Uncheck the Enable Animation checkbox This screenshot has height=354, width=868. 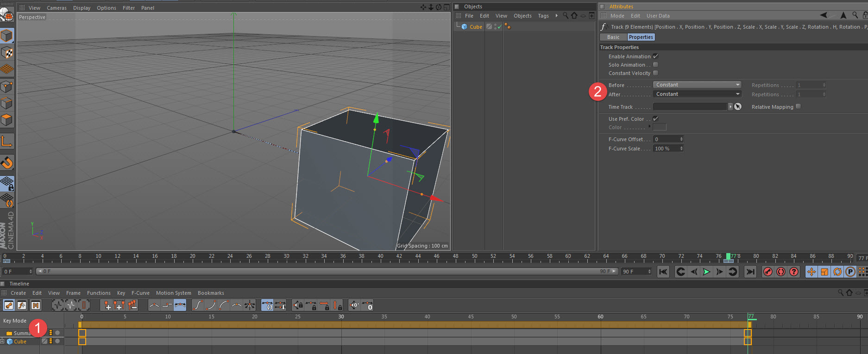pos(655,56)
